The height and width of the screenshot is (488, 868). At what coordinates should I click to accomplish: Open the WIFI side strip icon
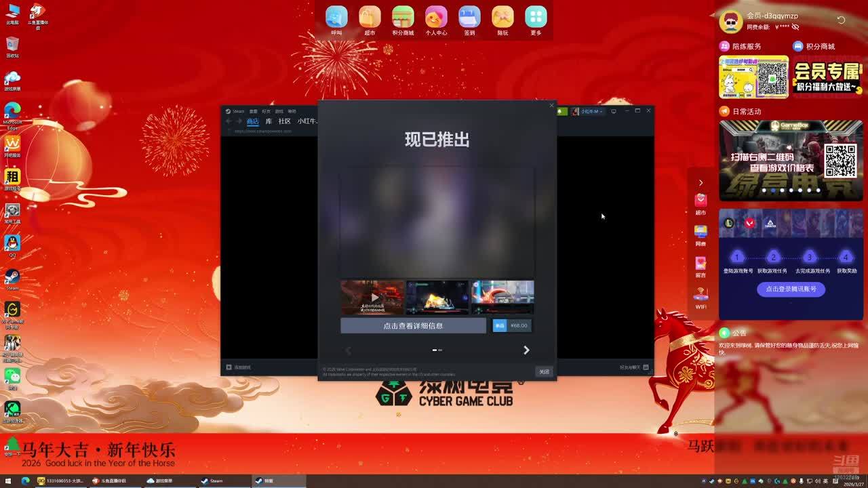click(701, 298)
